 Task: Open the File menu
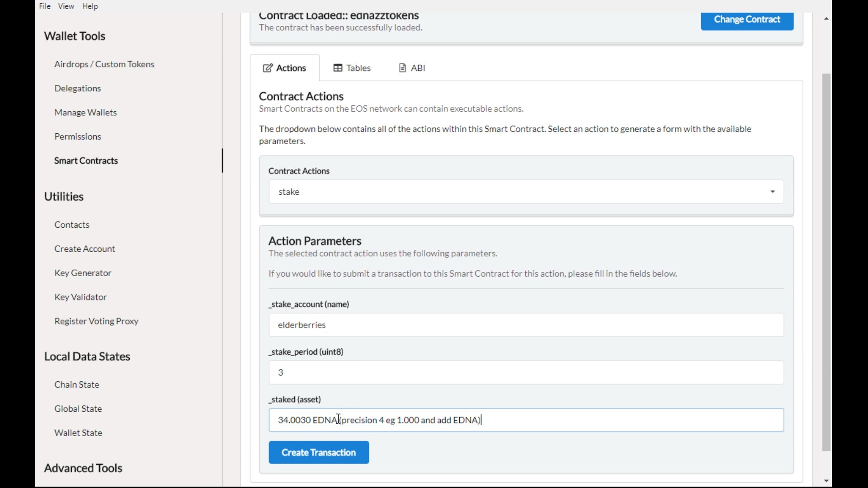(x=45, y=6)
